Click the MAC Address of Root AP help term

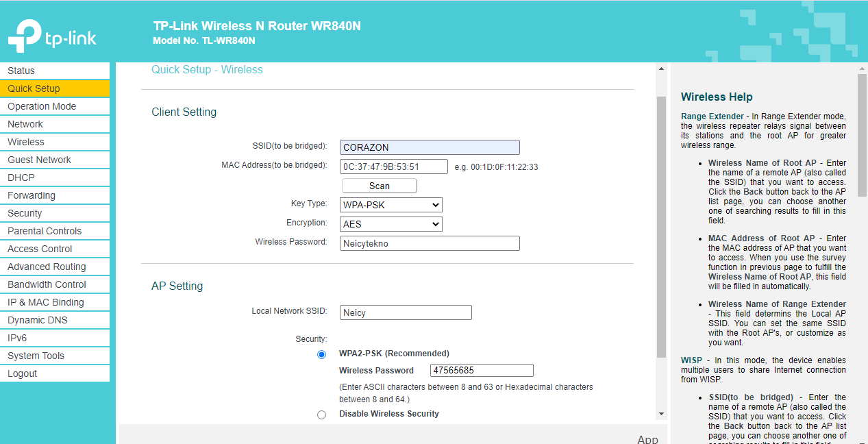pos(762,238)
